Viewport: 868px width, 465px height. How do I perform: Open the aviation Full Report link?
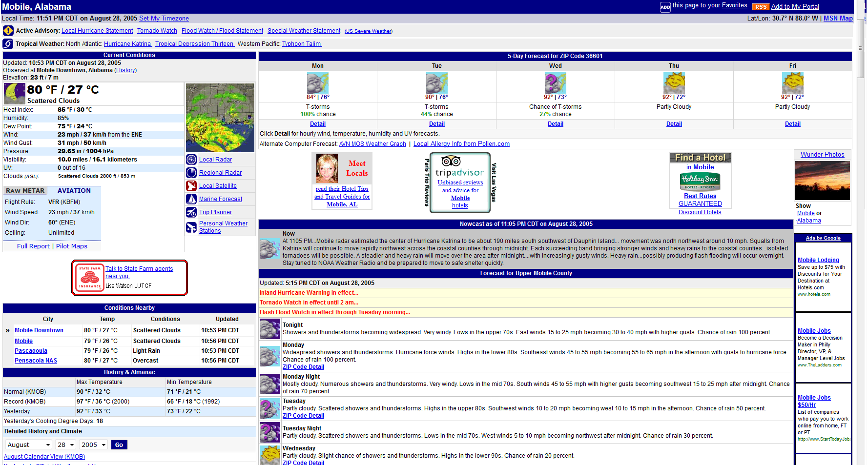click(x=33, y=246)
